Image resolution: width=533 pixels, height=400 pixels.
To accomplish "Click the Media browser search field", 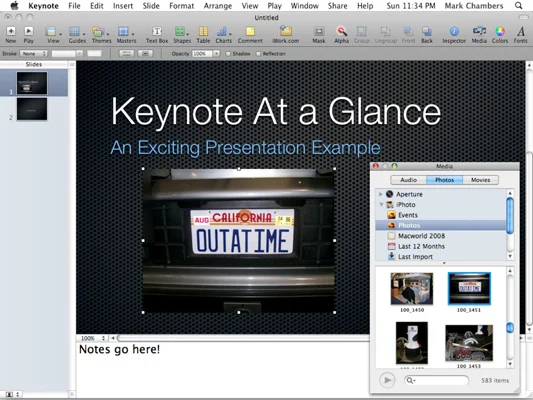I will click(x=436, y=380).
